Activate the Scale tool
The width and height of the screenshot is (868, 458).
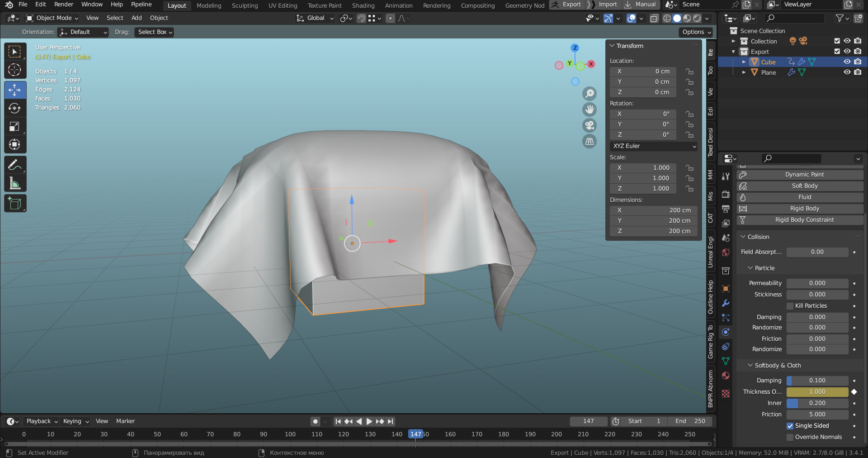tap(15, 127)
